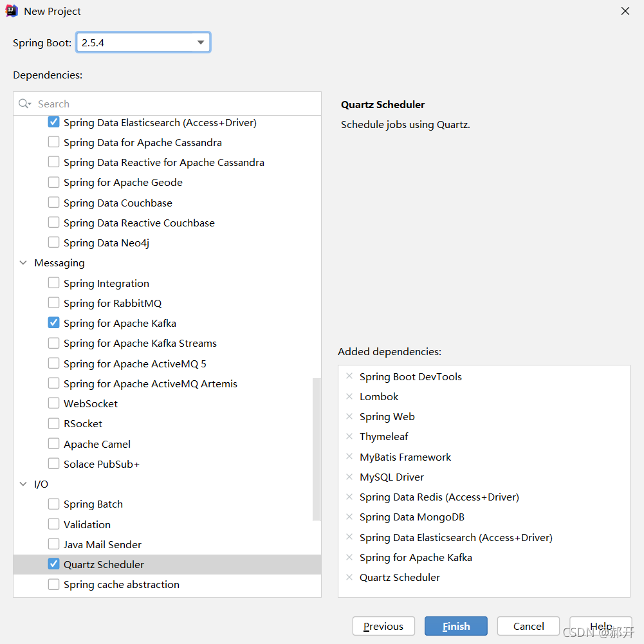This screenshot has height=644, width=644.
Task: Click the dependency list scrollbar thumb
Action: pyautogui.click(x=317, y=449)
